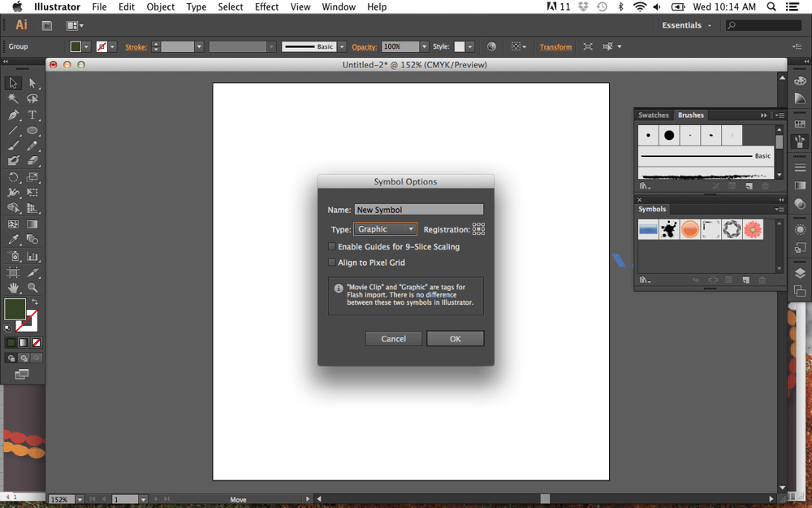812x508 pixels.
Task: Select the Paintbrush tool
Action: click(13, 145)
